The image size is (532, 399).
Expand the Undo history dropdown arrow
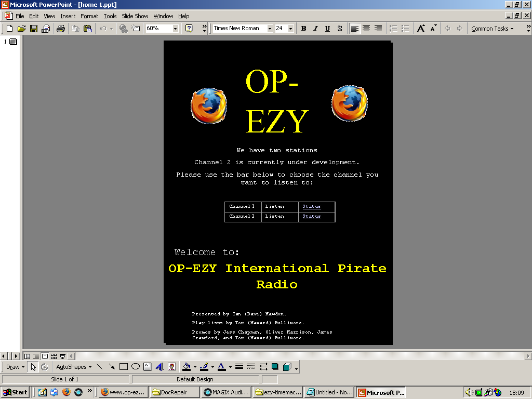[111, 29]
